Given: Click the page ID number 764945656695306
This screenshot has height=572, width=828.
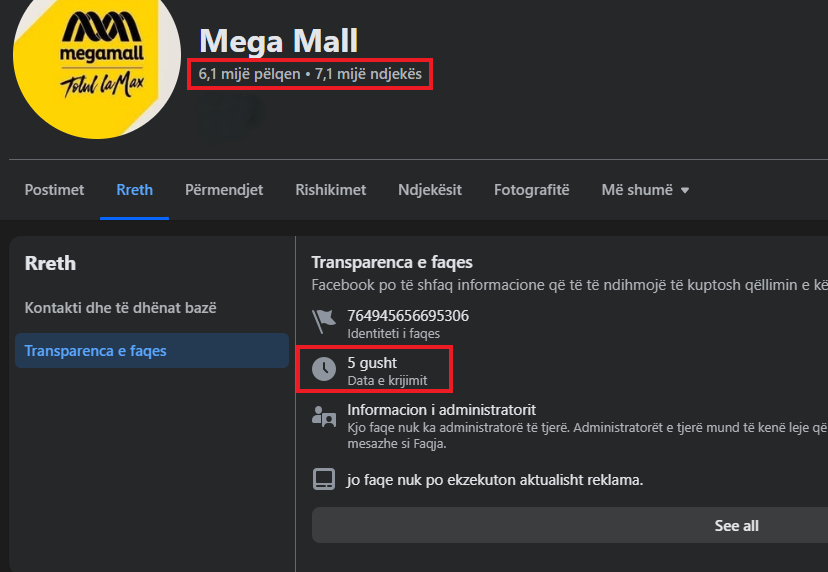Looking at the screenshot, I should 408,316.
